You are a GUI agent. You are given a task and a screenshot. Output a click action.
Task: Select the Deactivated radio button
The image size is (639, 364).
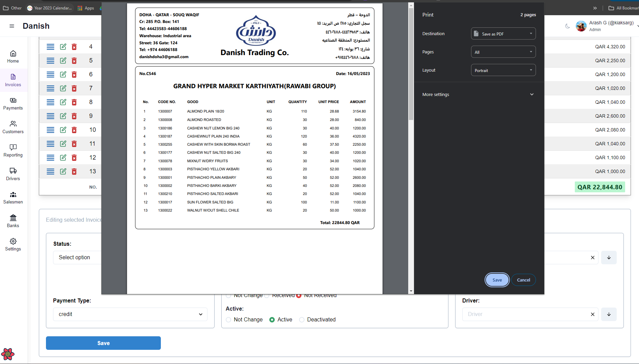pos(302,320)
